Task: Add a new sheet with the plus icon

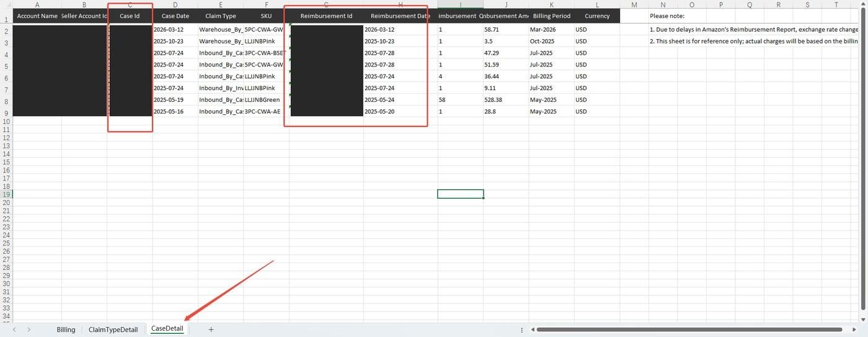Action: tap(211, 330)
